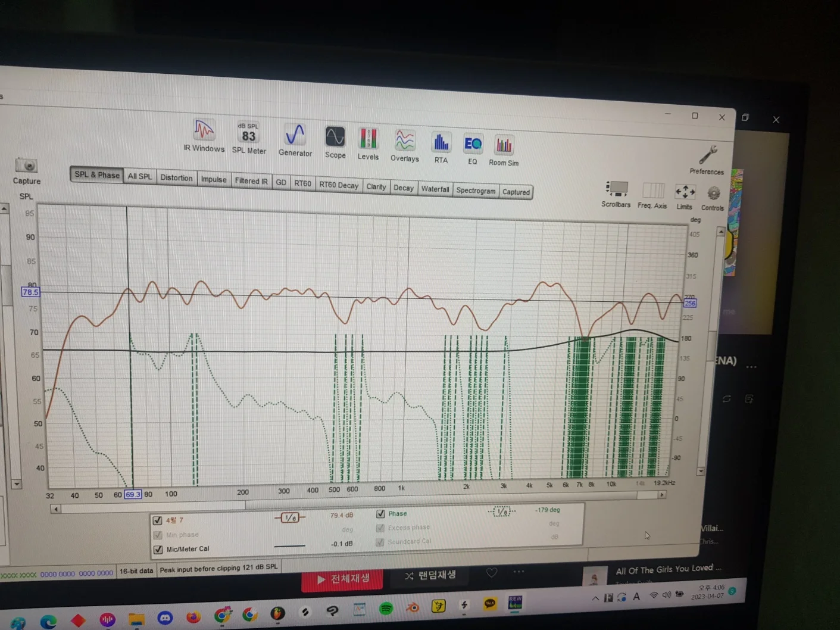Switch to the RT60 Decay tab
This screenshot has width=840, height=630.
339,185
